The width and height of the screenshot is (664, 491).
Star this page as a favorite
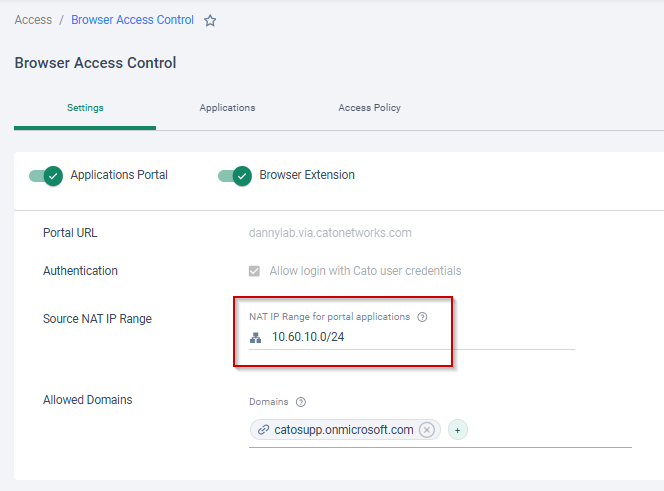[x=210, y=20]
